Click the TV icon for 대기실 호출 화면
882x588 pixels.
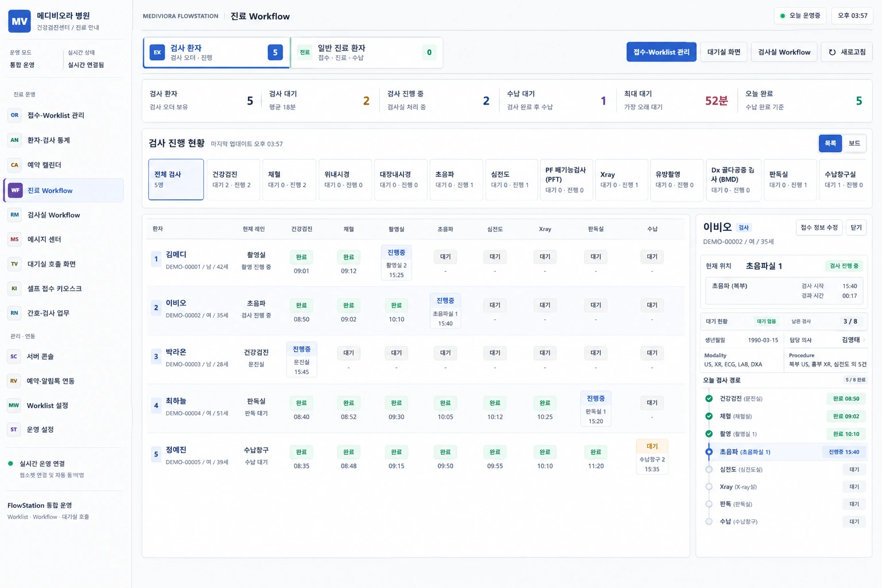(14, 264)
